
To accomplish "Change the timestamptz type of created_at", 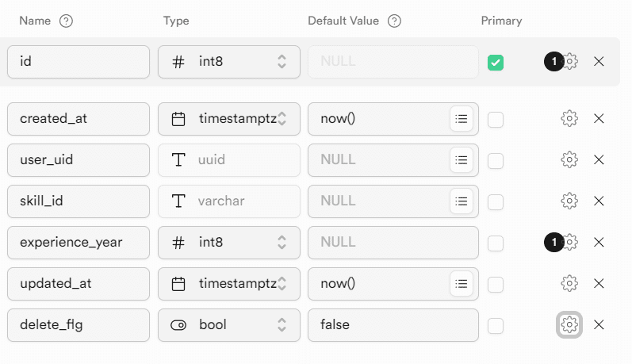I will 229,119.
